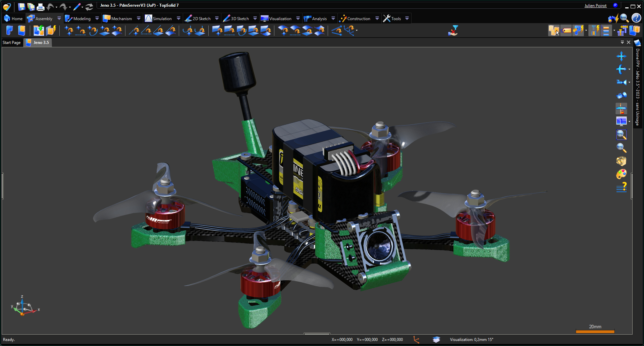Click the pencil edit icon in title bar

pyautogui.click(x=77, y=7)
